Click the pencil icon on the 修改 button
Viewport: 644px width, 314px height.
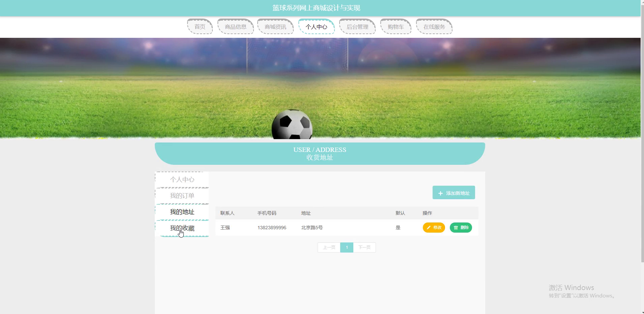tap(429, 228)
